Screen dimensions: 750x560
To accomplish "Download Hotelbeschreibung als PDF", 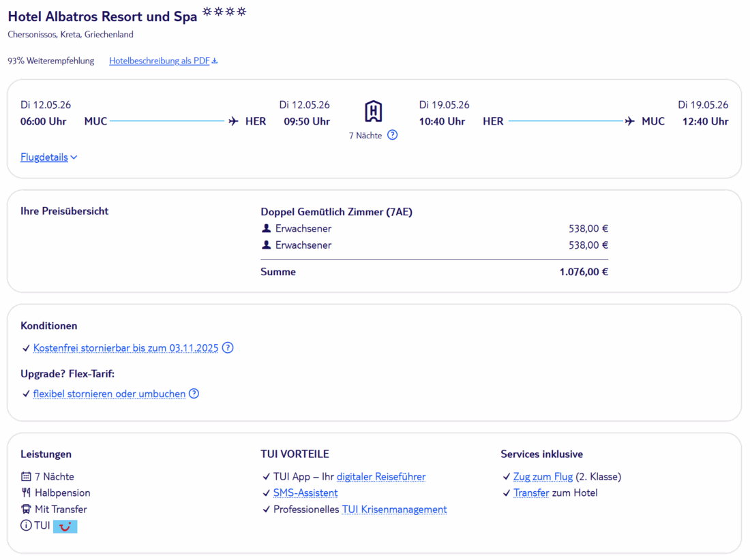I will (160, 61).
